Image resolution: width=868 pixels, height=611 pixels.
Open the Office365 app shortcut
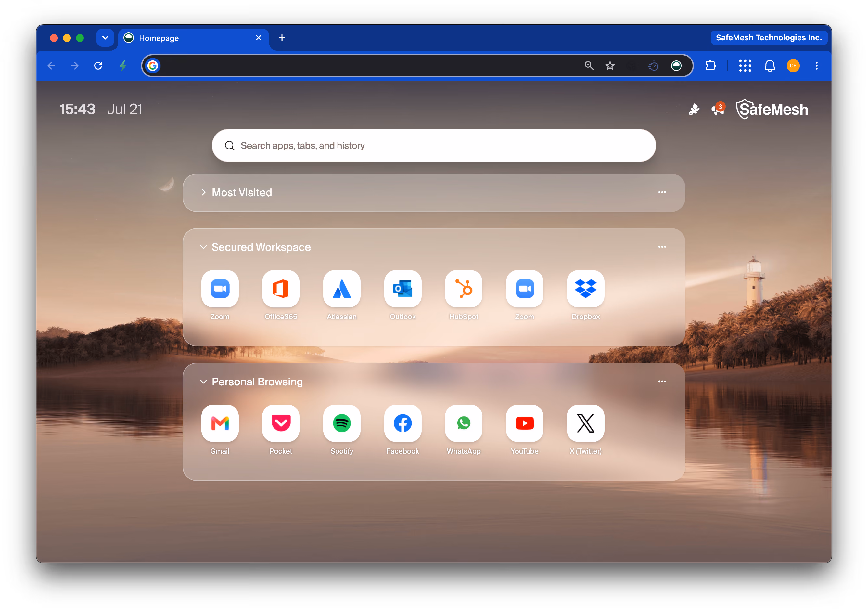tap(281, 289)
